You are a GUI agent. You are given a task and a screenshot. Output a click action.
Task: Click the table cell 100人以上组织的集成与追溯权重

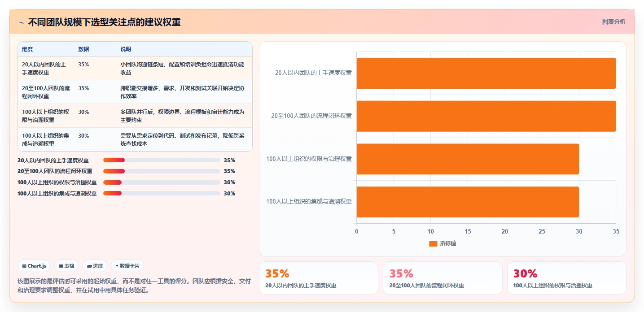coord(45,139)
